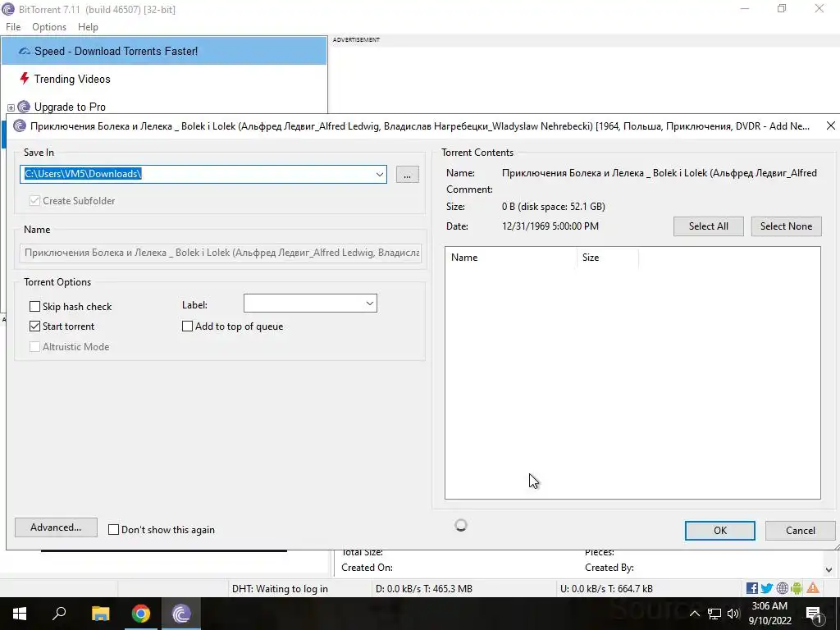Click the volume speaker icon in tray
Image resolution: width=840 pixels, height=630 pixels.
tap(733, 614)
